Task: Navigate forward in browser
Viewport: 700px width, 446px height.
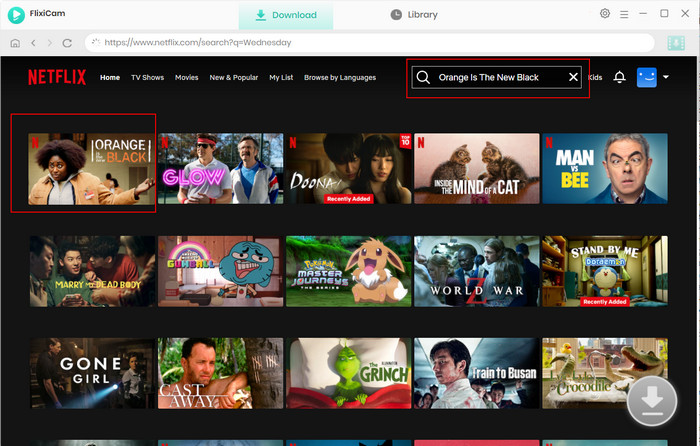Action: [50, 43]
